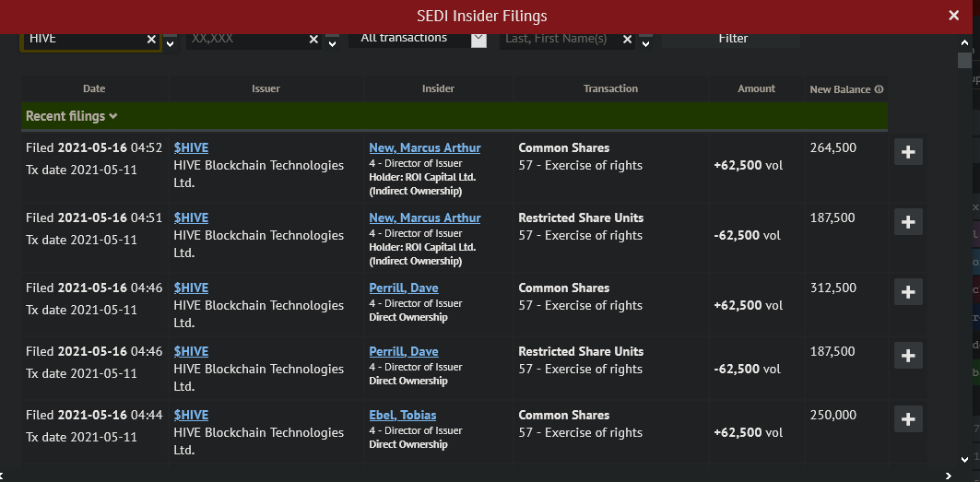Expand the first Marcus Arthur Common Shares filing
980x482 pixels.
point(908,152)
